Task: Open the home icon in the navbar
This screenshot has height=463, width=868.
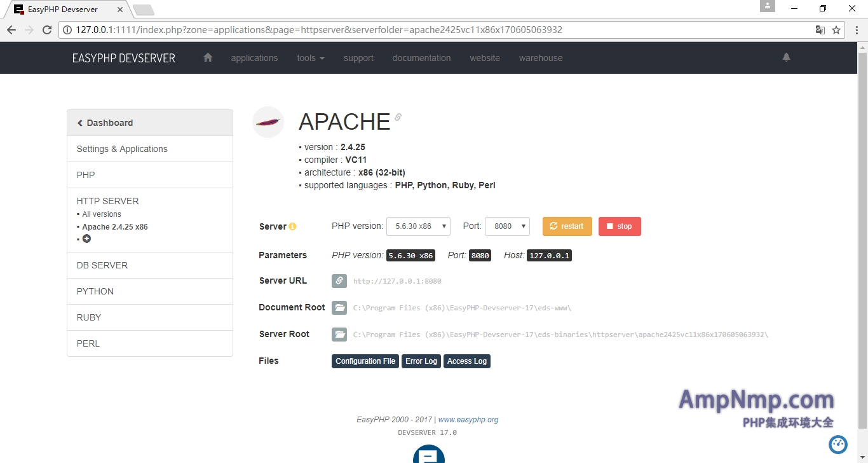Action: click(x=208, y=57)
